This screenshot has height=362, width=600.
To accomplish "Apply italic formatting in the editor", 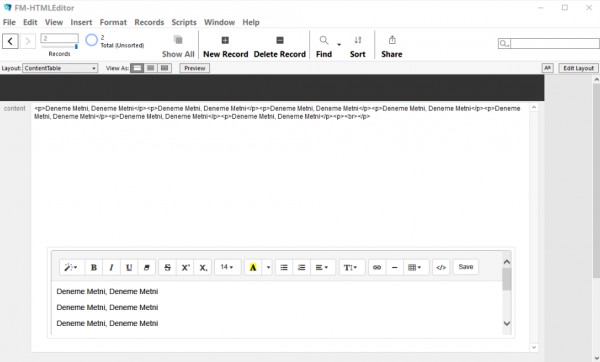I will tap(111, 267).
